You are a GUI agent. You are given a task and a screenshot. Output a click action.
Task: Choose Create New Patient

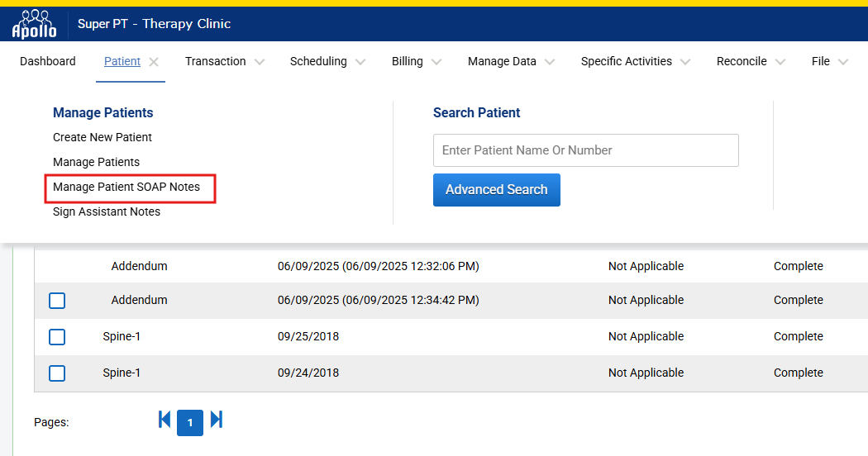[x=103, y=137]
